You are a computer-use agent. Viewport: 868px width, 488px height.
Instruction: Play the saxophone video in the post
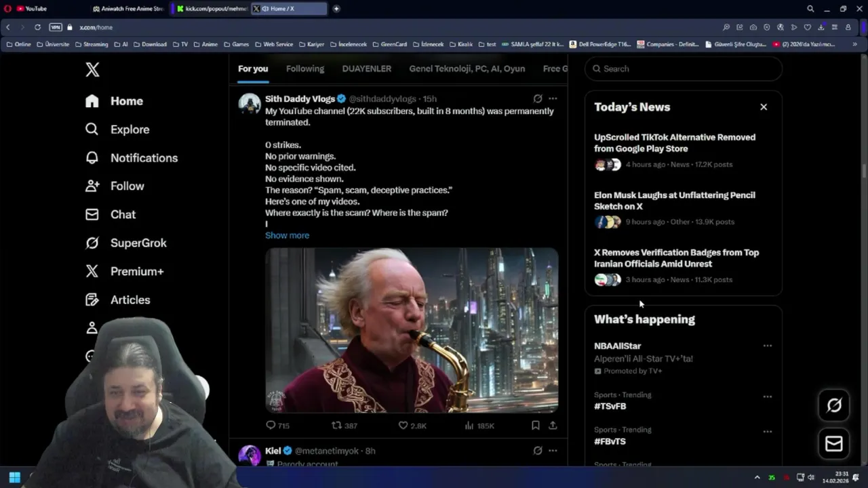[x=412, y=330]
